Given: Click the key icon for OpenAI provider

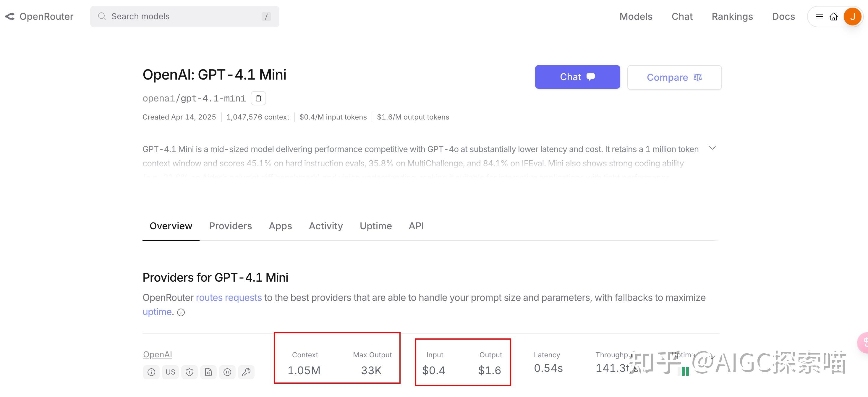Looking at the screenshot, I should [246, 372].
